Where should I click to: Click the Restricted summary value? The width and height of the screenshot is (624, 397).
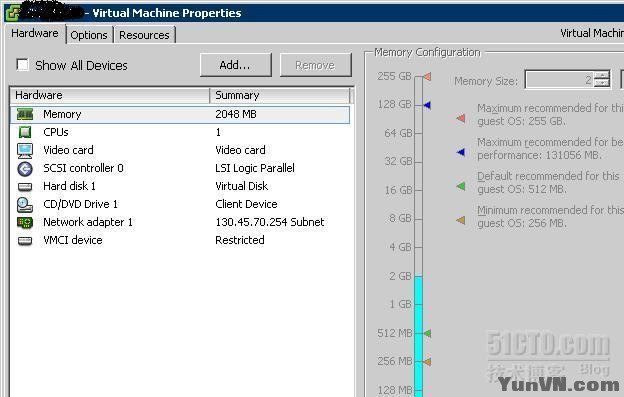(x=240, y=241)
